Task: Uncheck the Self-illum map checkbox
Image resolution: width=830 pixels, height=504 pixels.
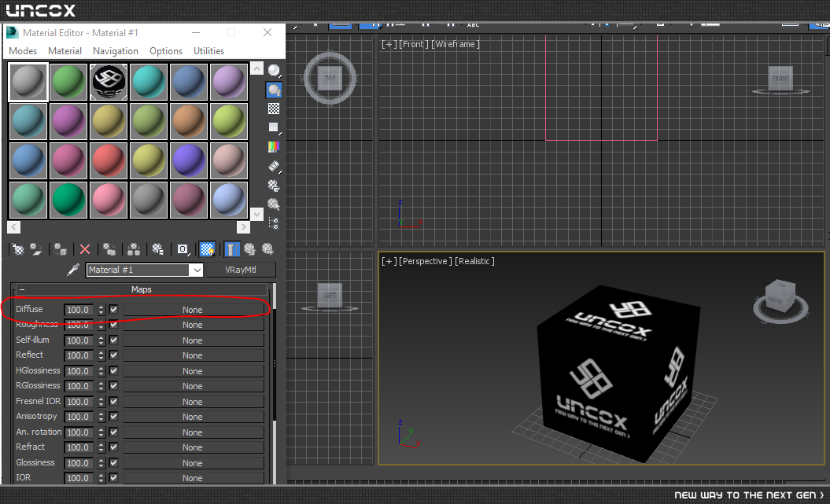Action: click(113, 340)
